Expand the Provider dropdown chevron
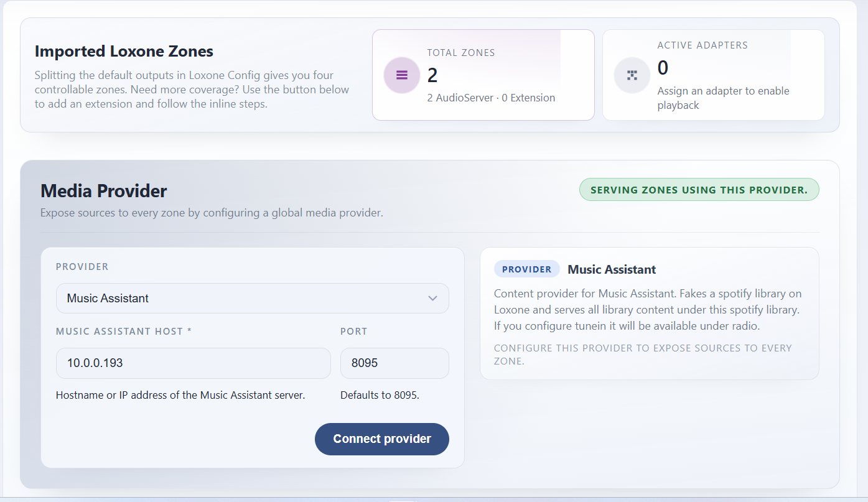 coord(432,299)
